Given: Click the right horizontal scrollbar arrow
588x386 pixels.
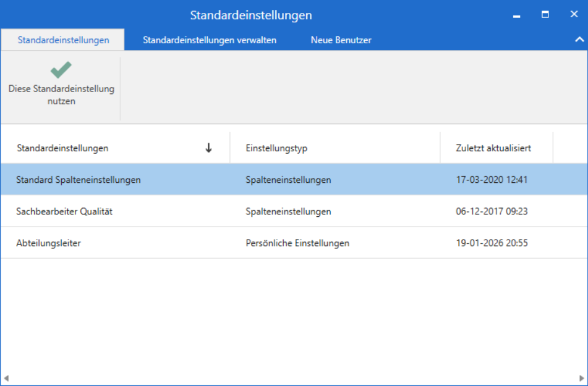Looking at the screenshot, I should click(582, 378).
